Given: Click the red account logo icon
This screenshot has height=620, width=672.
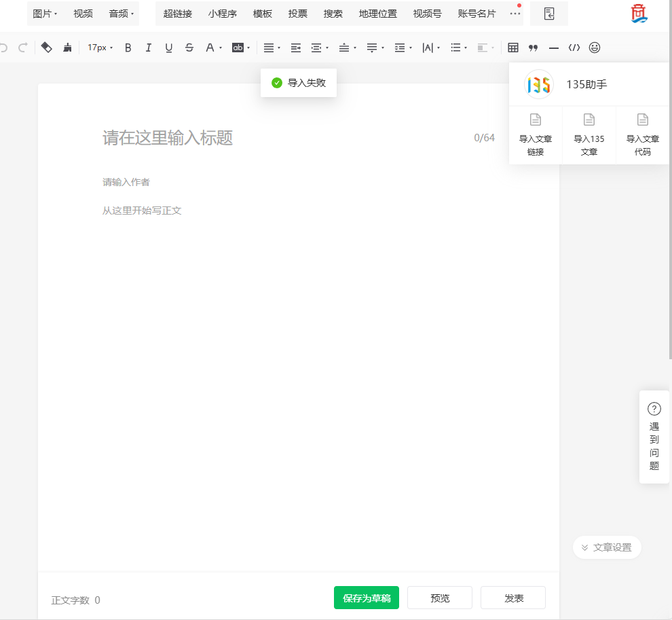Looking at the screenshot, I should click(639, 14).
